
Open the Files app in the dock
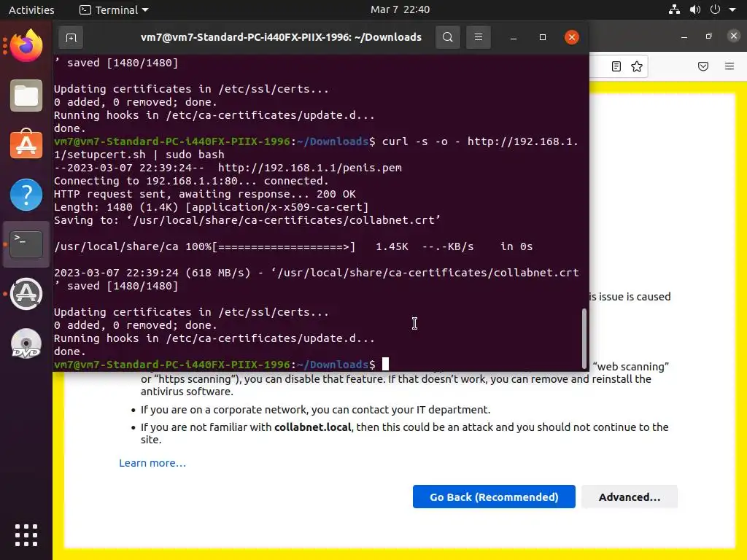(x=26, y=96)
